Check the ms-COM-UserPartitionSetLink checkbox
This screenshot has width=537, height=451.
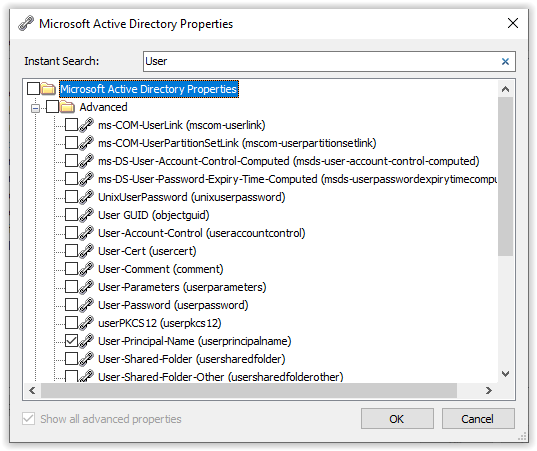point(71,142)
